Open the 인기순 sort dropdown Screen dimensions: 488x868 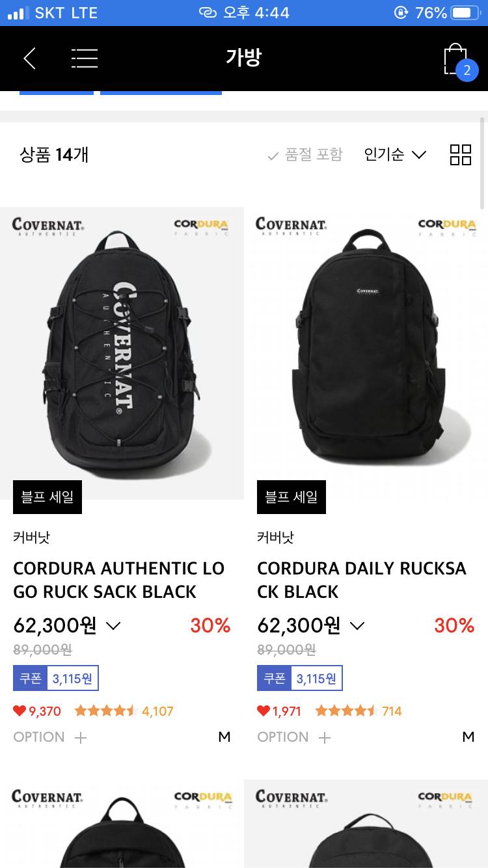(395, 155)
